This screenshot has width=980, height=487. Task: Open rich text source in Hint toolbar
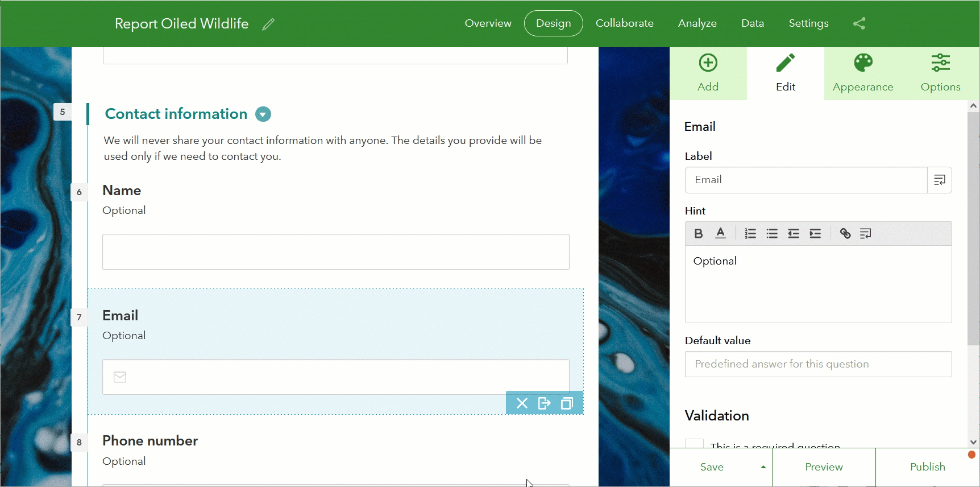point(866,233)
